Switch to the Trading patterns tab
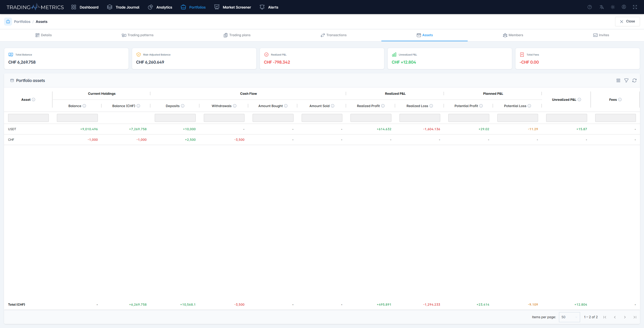 pyautogui.click(x=138, y=35)
